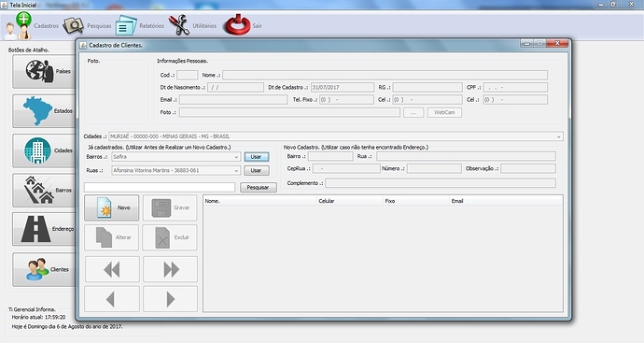Image resolution: width=644 pixels, height=343 pixels.
Task: Click the red Sair power icon
Action: [237, 24]
